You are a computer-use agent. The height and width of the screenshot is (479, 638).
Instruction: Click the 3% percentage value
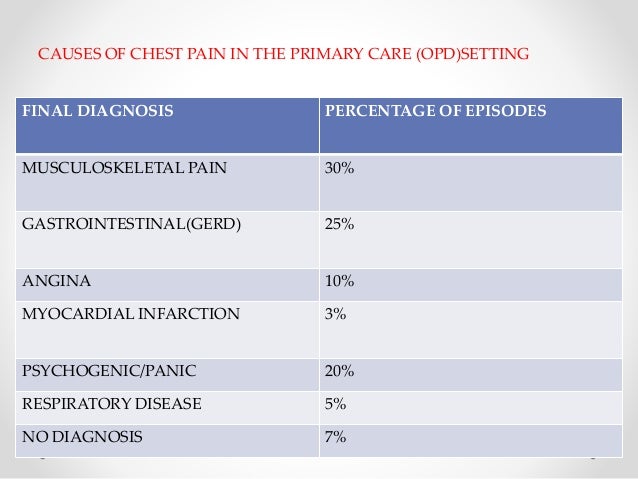click(x=335, y=314)
